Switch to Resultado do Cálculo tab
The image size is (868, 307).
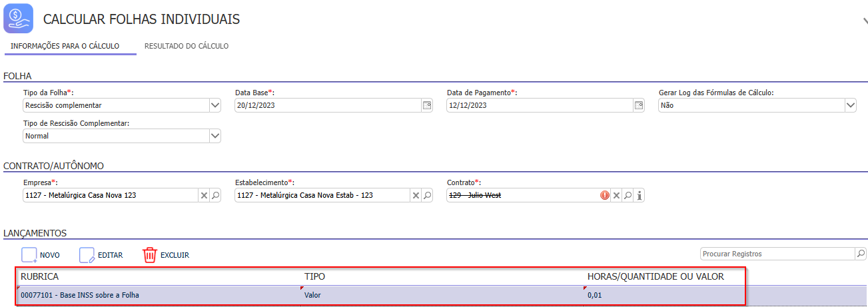point(187,47)
